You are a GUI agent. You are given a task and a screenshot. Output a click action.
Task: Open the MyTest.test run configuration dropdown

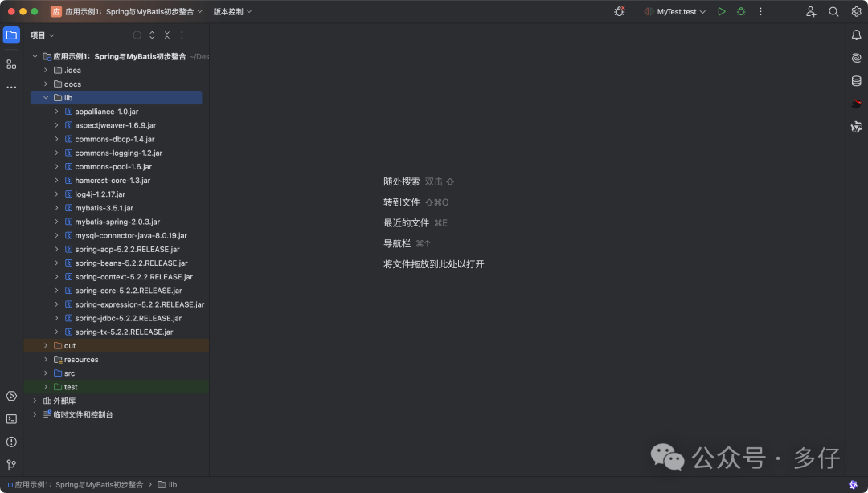coord(675,11)
